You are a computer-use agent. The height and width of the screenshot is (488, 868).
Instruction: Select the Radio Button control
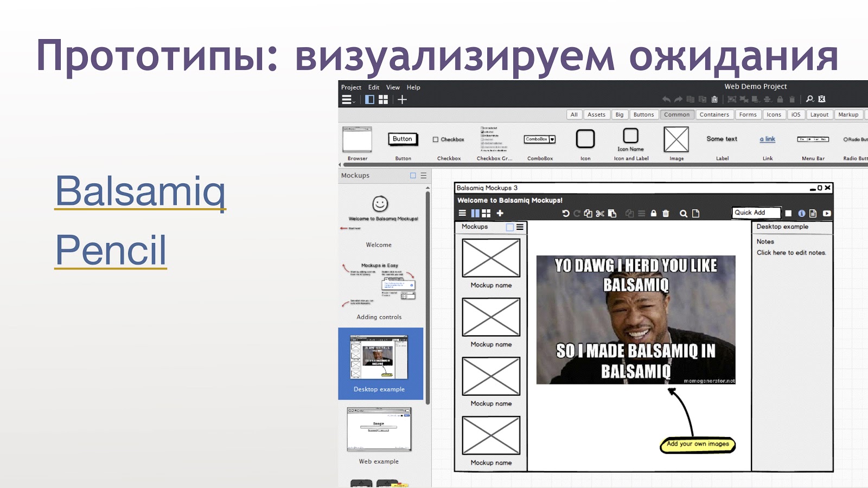[845, 139]
